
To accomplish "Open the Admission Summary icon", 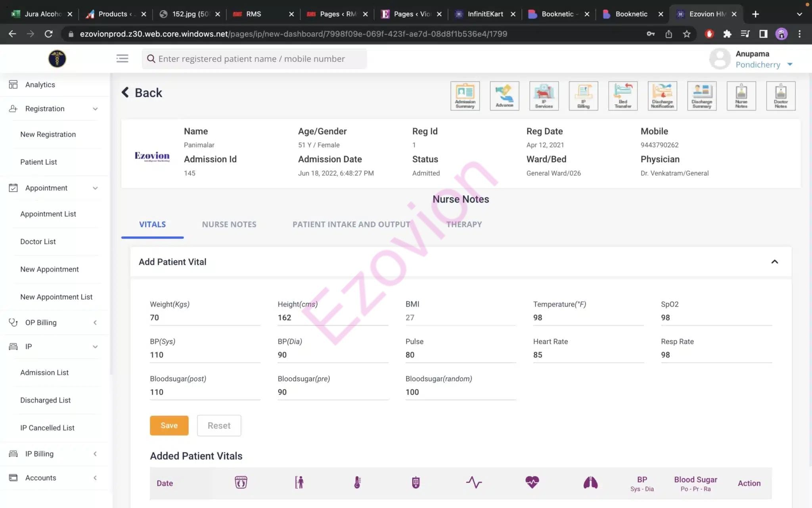I will [465, 96].
